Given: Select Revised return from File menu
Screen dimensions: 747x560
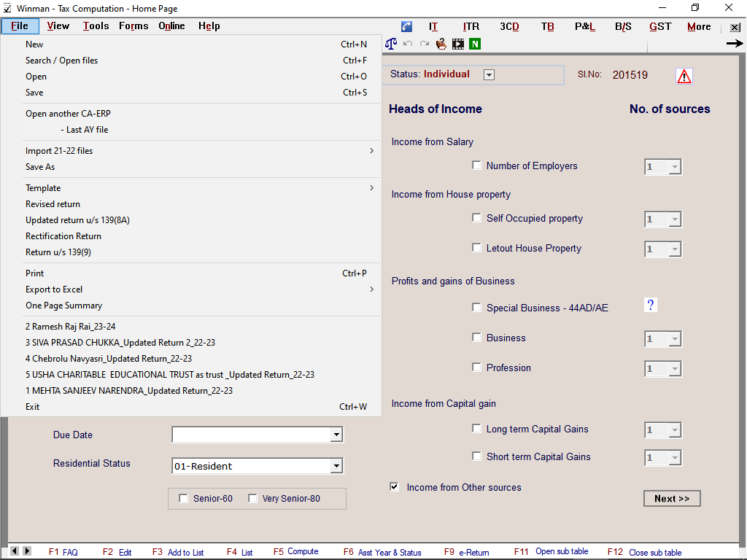Looking at the screenshot, I should [53, 204].
